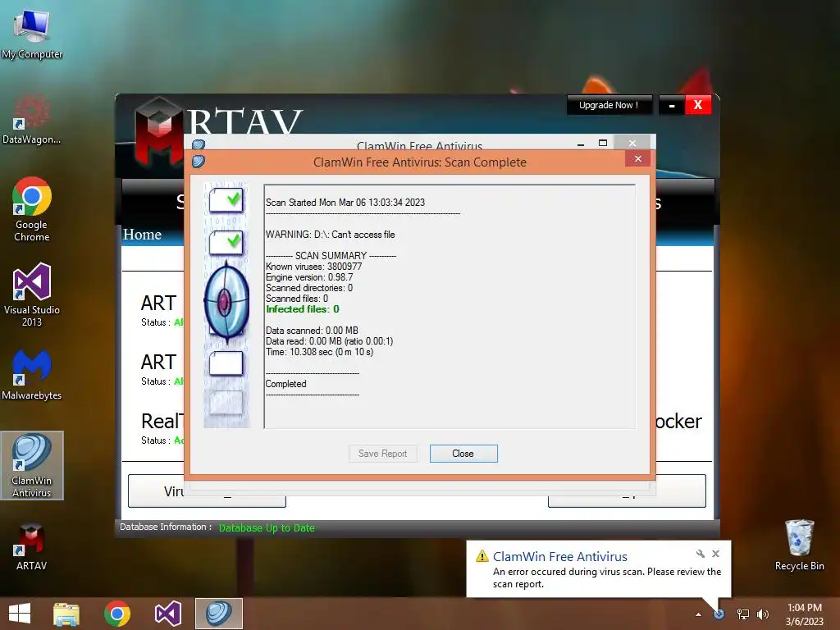Click ClamWin notification warning icon

coord(482,556)
